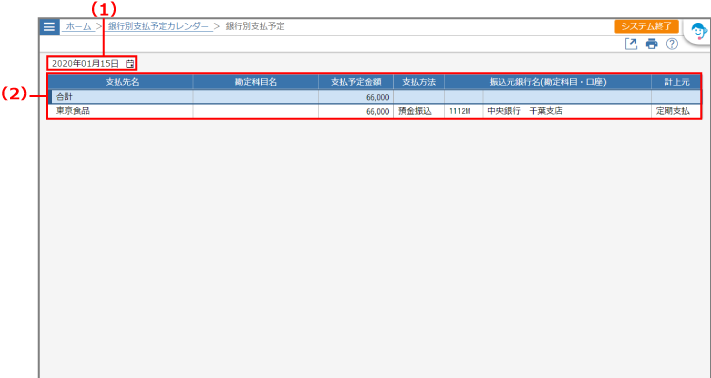The width and height of the screenshot is (711, 378).
Task: Open help via question mark icon
Action: coord(672,44)
